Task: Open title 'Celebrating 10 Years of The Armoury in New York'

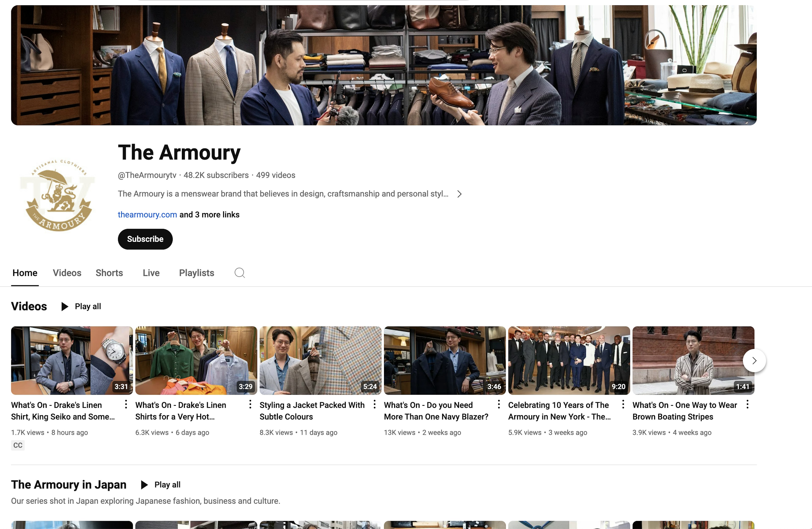Action: pyautogui.click(x=560, y=411)
